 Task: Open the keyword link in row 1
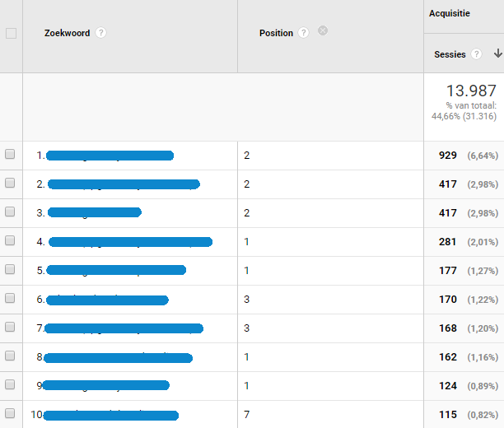coord(110,155)
